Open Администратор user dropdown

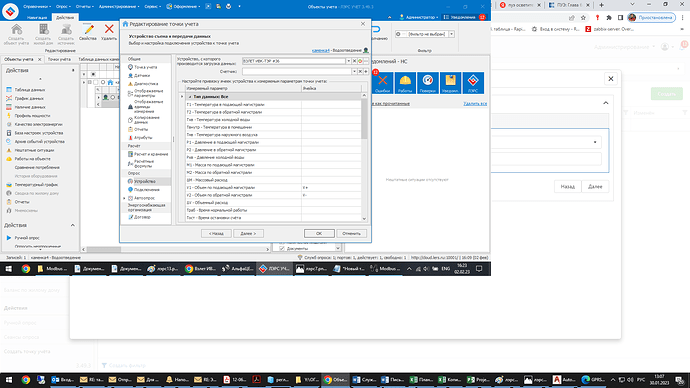[x=418, y=17]
